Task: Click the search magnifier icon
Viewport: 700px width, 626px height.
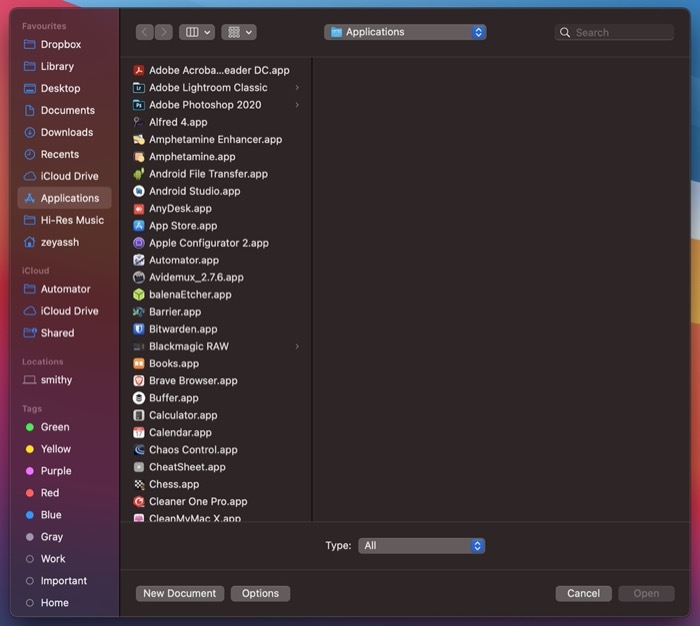Action: tap(565, 33)
